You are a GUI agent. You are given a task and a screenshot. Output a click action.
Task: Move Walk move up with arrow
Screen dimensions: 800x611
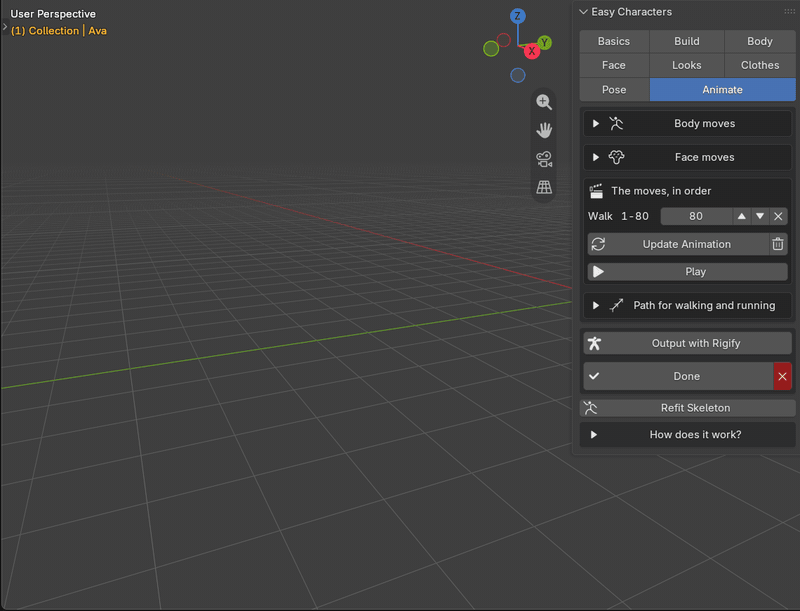pyautogui.click(x=741, y=216)
